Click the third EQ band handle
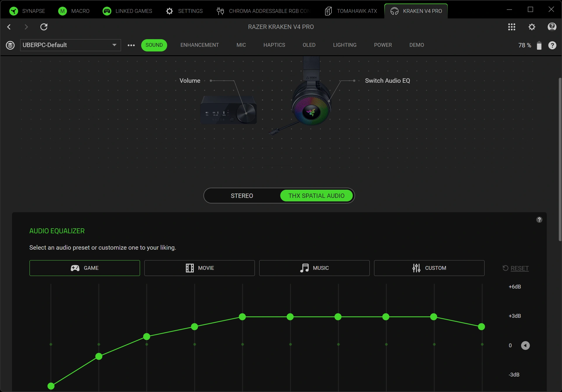The height and width of the screenshot is (392, 562). click(x=147, y=336)
